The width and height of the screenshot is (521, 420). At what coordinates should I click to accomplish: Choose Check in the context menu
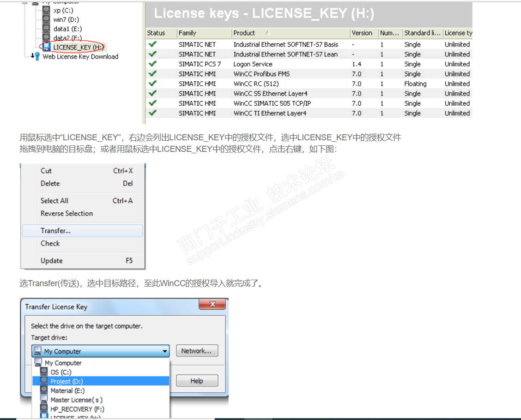[83, 243]
